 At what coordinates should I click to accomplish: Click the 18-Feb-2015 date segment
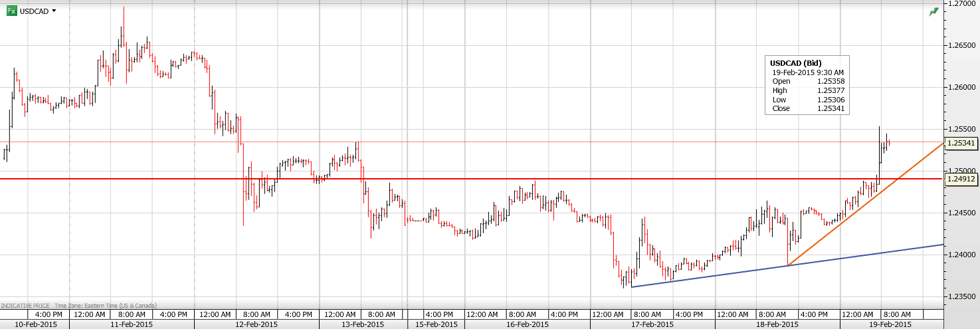777,324
